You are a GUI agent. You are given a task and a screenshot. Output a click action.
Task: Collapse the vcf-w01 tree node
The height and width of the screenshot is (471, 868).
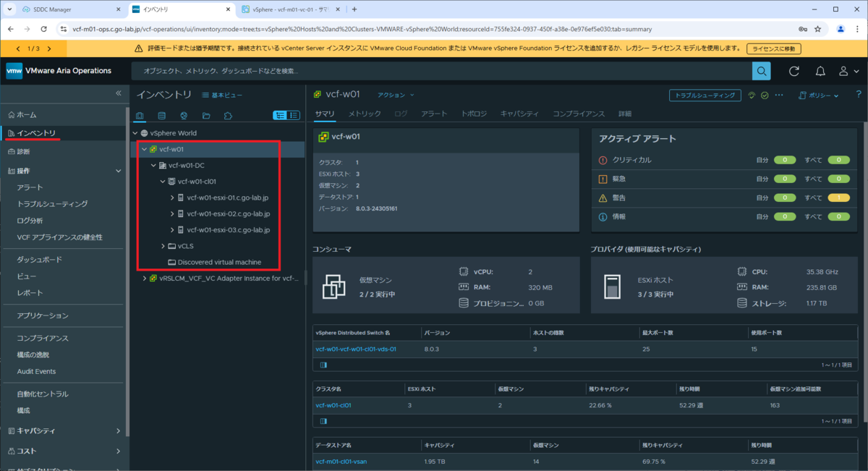click(x=144, y=150)
